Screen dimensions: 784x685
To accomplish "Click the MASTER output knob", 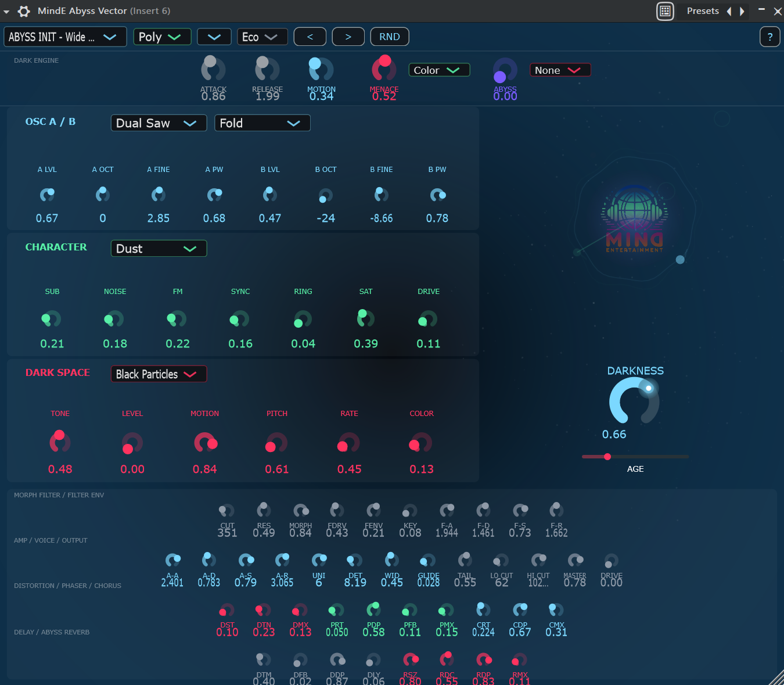I will click(x=575, y=560).
